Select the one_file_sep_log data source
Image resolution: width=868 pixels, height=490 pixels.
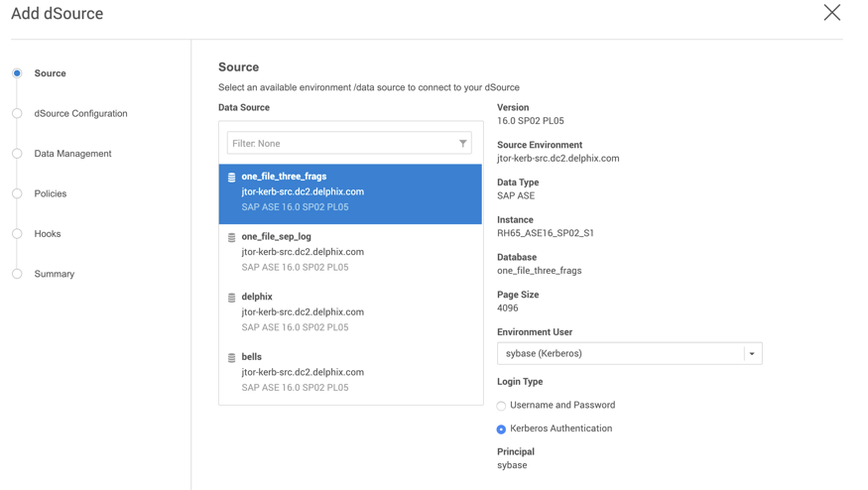coord(350,252)
